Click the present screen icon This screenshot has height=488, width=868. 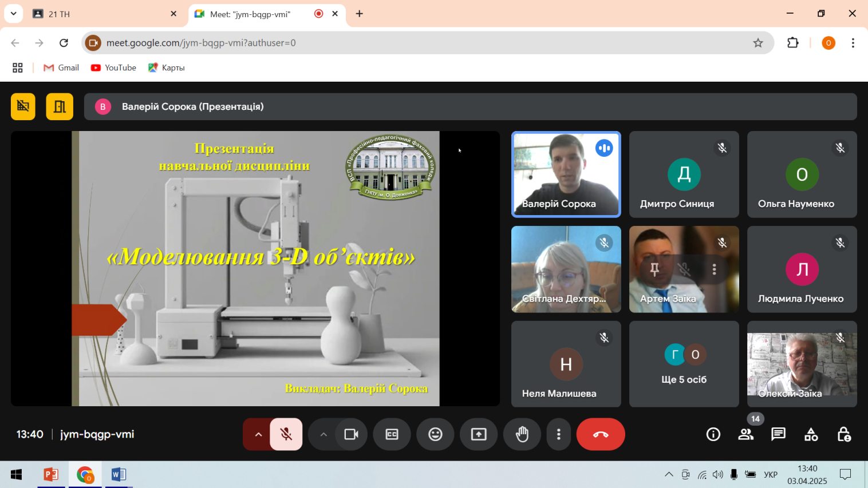[479, 434]
